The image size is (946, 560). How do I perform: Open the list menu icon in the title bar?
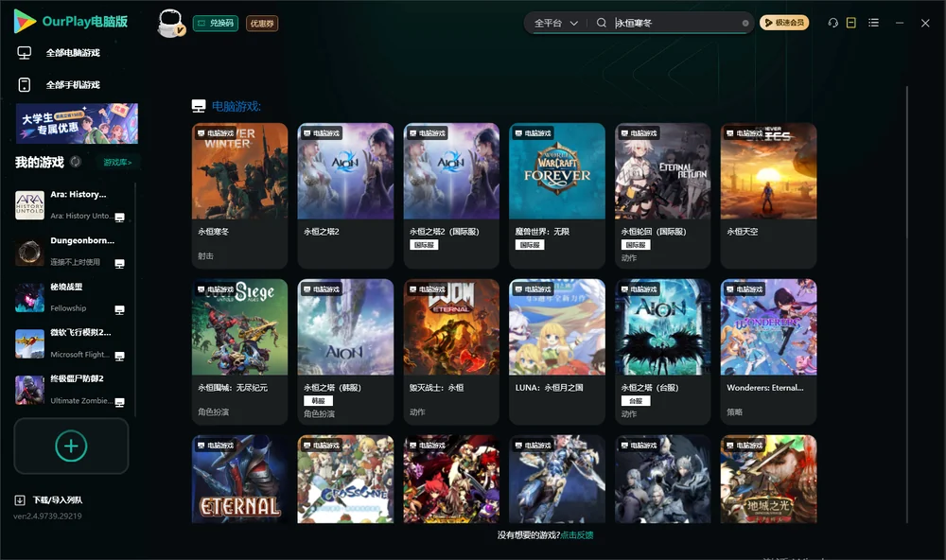[x=873, y=23]
